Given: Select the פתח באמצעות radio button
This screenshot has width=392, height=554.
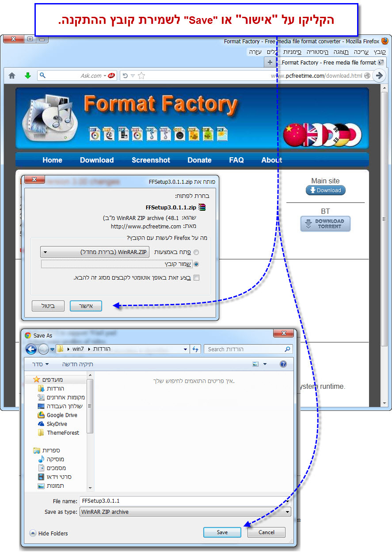Looking at the screenshot, I should click(x=196, y=252).
